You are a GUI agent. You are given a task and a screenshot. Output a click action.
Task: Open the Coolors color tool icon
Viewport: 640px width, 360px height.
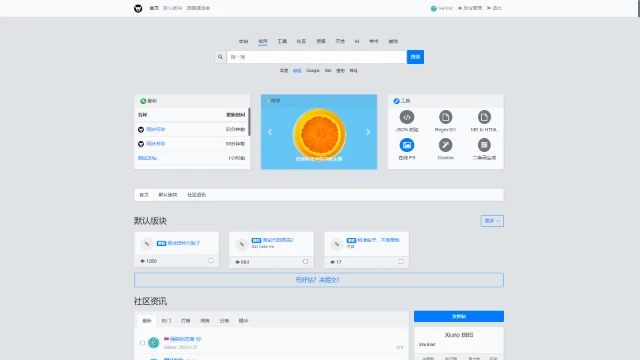click(445, 145)
